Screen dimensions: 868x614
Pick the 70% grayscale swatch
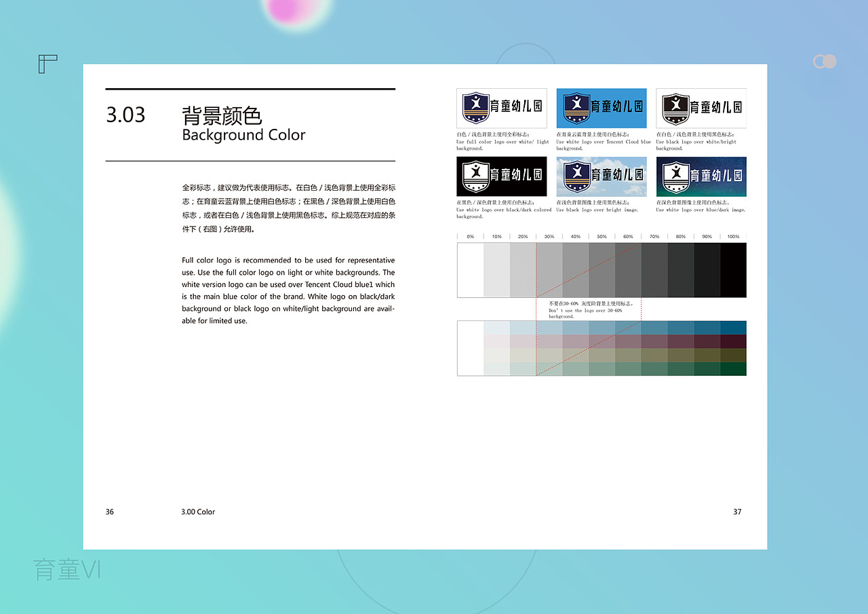654,270
